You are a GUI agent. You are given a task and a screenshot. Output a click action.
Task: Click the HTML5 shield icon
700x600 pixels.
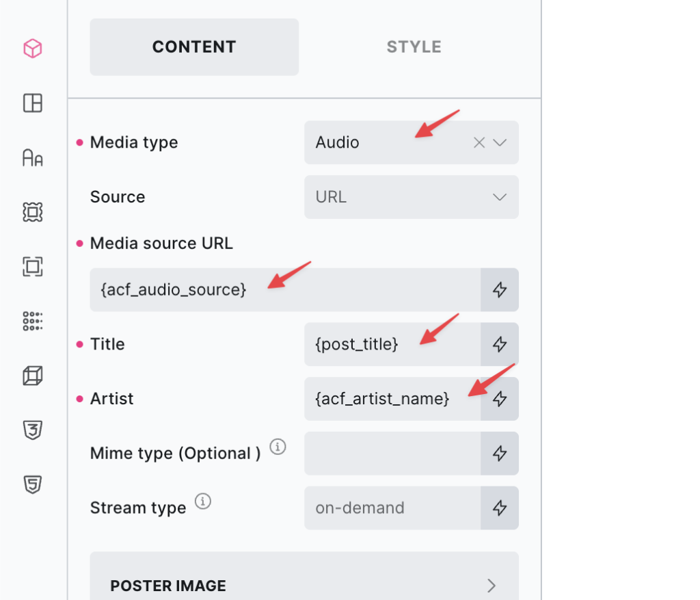[33, 484]
